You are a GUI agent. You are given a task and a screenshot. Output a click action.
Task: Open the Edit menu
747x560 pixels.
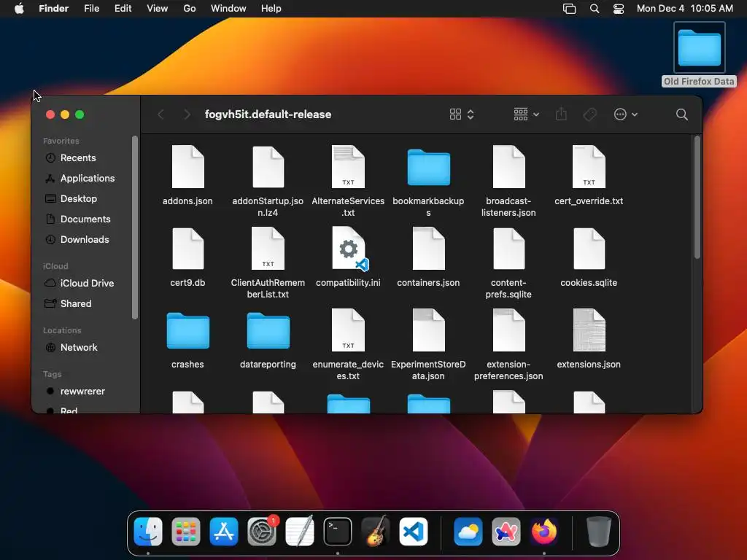pos(123,9)
